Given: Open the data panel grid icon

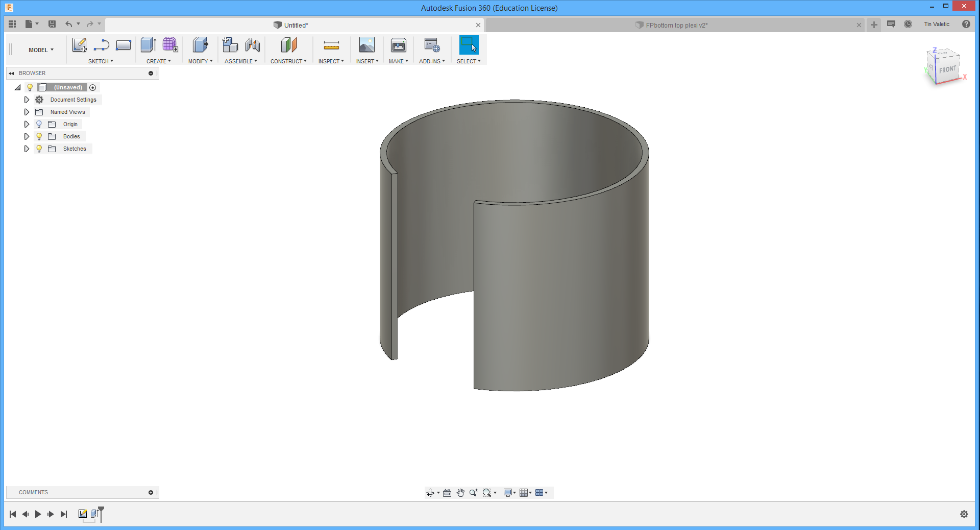Looking at the screenshot, I should 12,24.
